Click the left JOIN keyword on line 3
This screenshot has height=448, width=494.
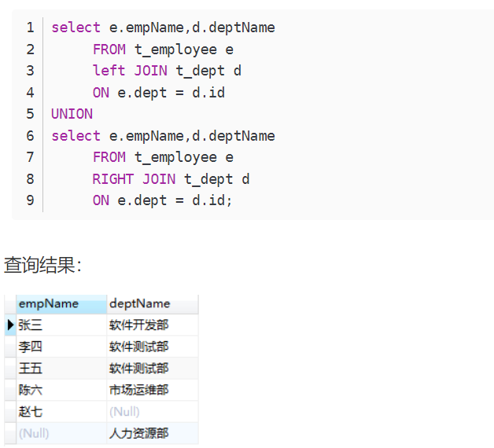click(x=130, y=71)
